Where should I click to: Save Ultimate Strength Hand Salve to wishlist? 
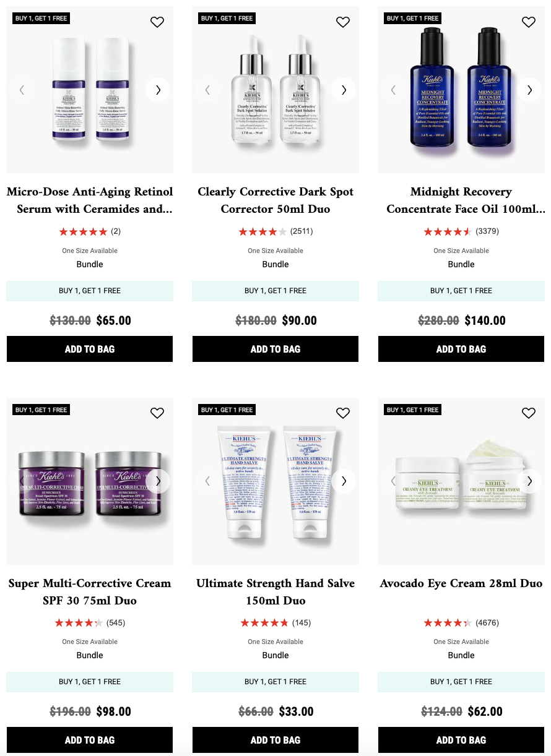click(x=343, y=413)
